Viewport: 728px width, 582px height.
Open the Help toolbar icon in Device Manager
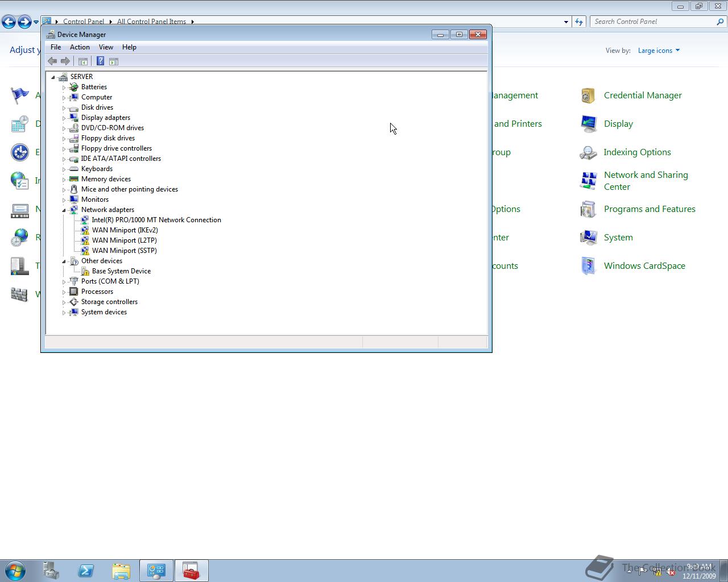pyautogui.click(x=100, y=61)
